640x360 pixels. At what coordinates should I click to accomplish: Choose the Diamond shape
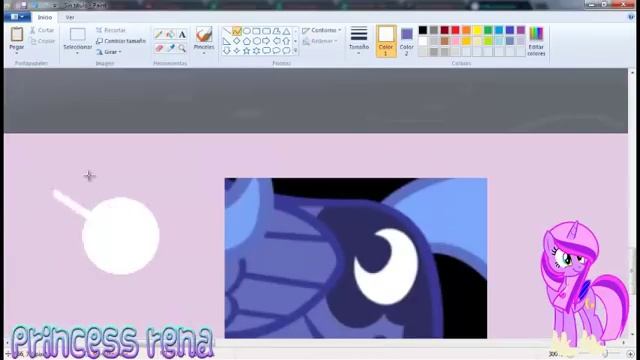coord(237,41)
